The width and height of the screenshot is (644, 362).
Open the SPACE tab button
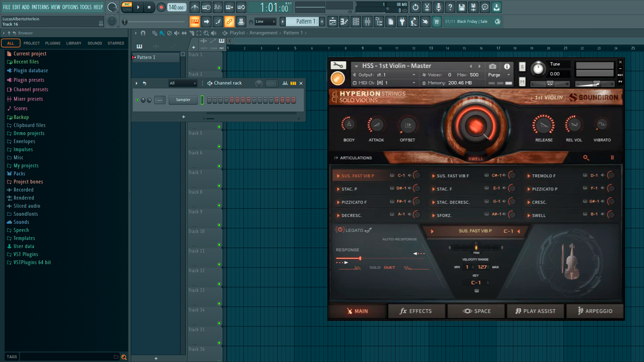tap(475, 311)
